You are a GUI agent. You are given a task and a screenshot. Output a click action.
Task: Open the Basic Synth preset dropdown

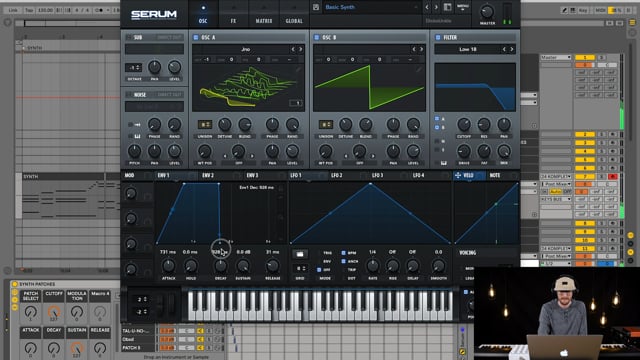coord(371,7)
